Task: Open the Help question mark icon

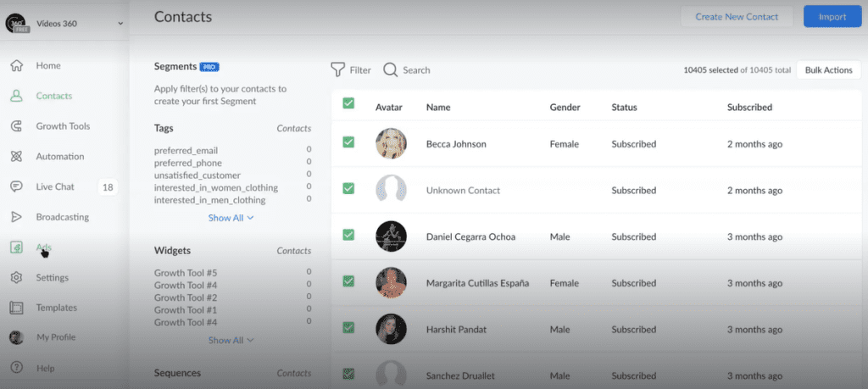Action: [17, 368]
